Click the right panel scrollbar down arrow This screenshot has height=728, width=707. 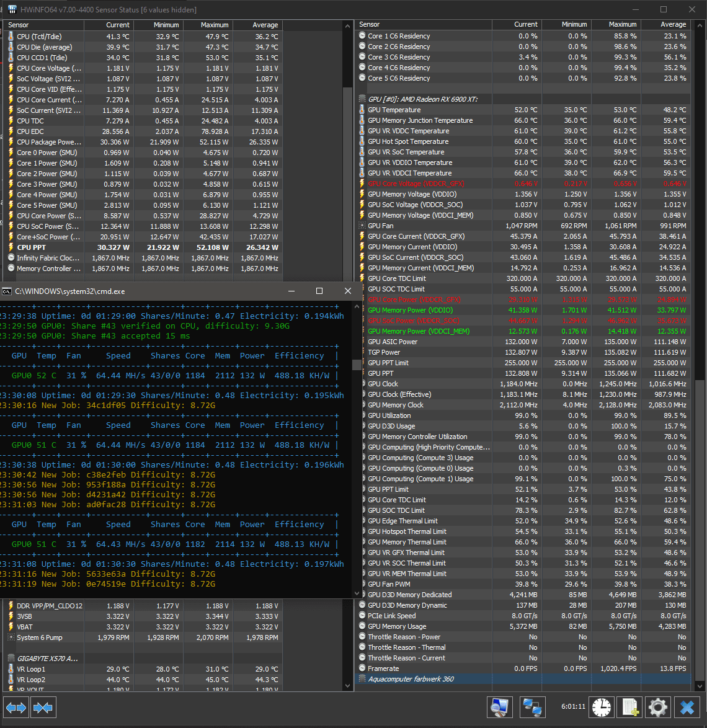pyautogui.click(x=700, y=685)
